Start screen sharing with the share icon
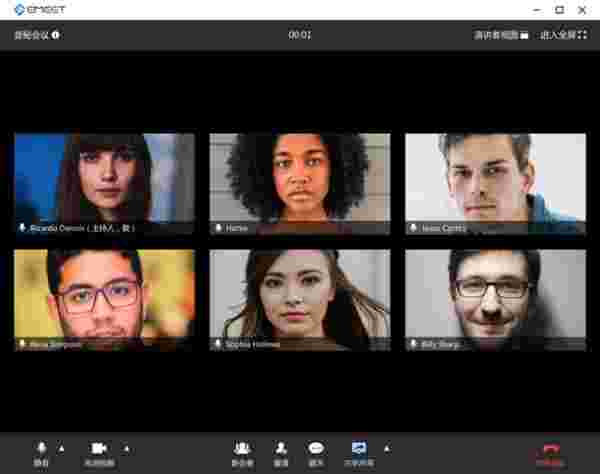 359,454
